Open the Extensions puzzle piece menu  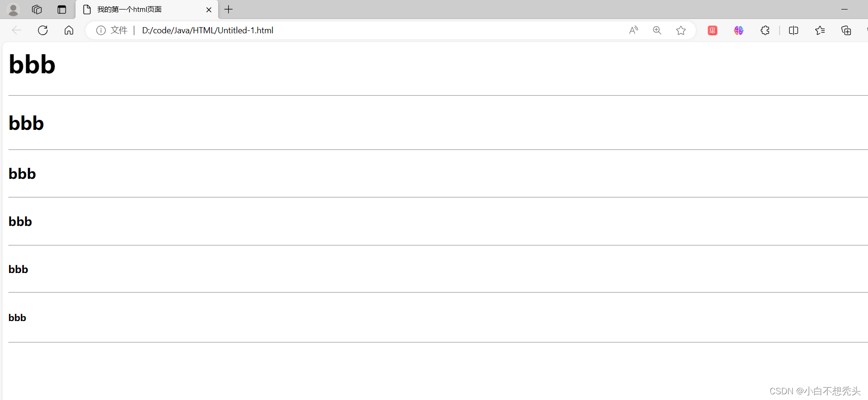point(765,30)
